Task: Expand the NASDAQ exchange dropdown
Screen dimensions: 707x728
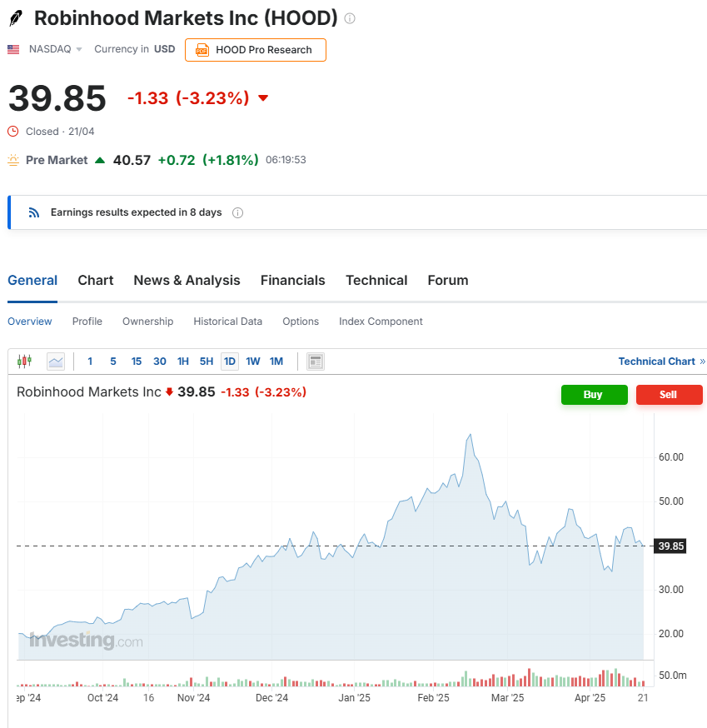Action: tap(55, 49)
